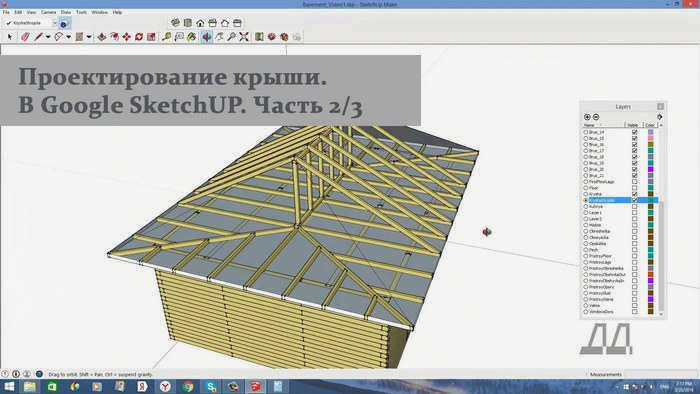Screen dimensions: 700x394
Task: Make Pech the active layer radio
Action: [x=586, y=250]
